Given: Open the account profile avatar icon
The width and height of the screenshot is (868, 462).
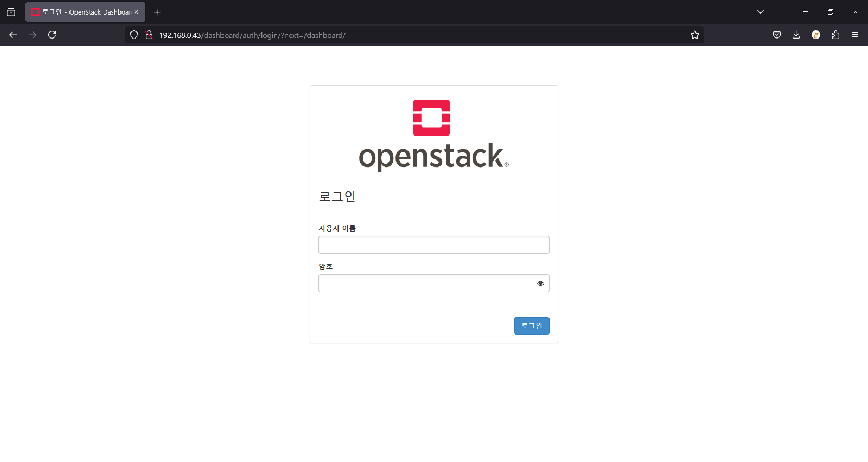Looking at the screenshot, I should [x=816, y=35].
